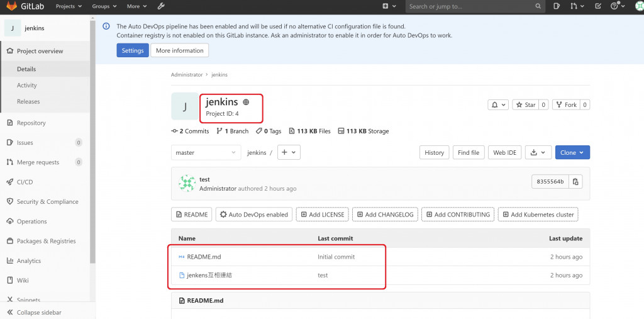Open merge requests dropdown in top bar

tap(577, 6)
